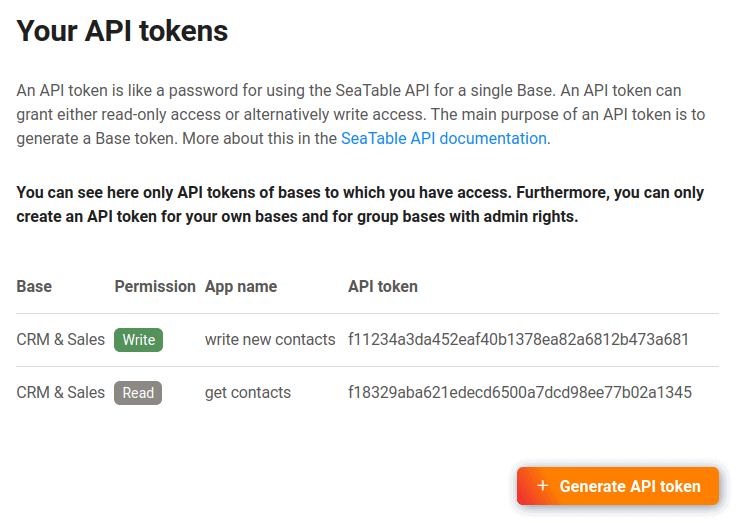
Task: Select the "write new contacts" app name
Action: click(x=270, y=340)
